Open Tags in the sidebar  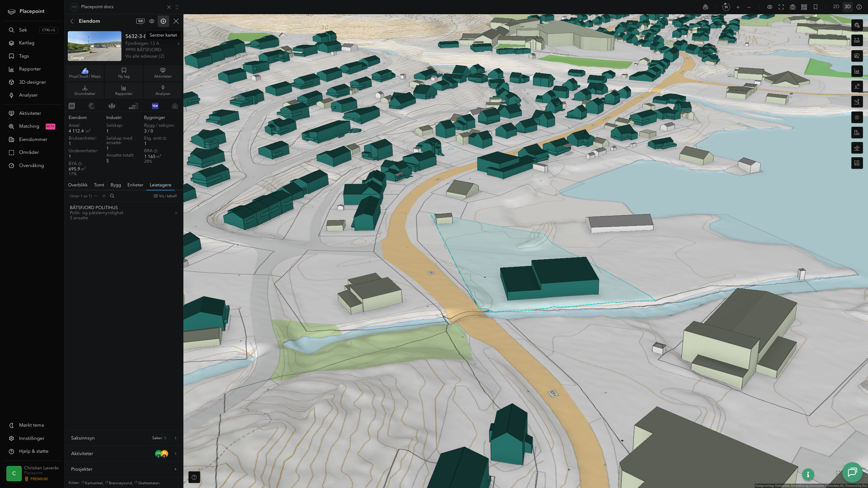tap(33, 56)
